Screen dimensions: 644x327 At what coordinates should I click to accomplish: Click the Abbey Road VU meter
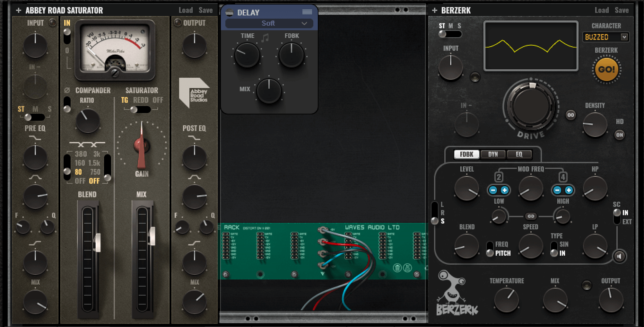pyautogui.click(x=115, y=50)
